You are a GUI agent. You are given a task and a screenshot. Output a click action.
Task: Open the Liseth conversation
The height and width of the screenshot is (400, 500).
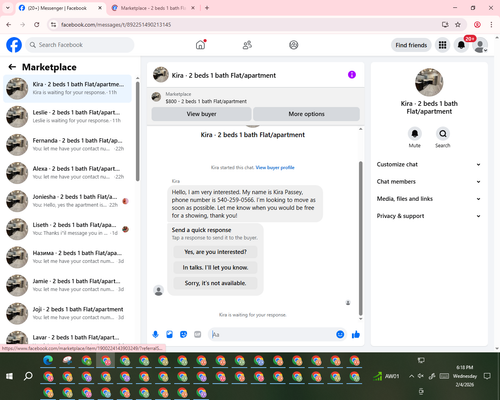tap(68, 229)
